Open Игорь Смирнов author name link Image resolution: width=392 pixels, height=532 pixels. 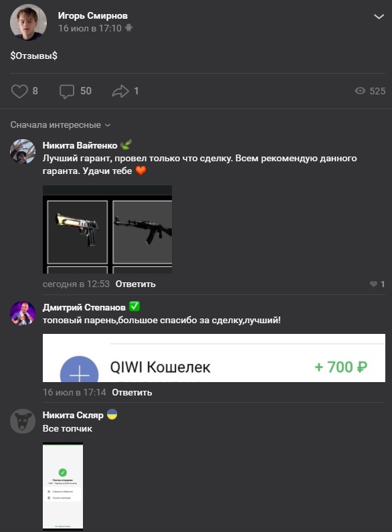(92, 15)
